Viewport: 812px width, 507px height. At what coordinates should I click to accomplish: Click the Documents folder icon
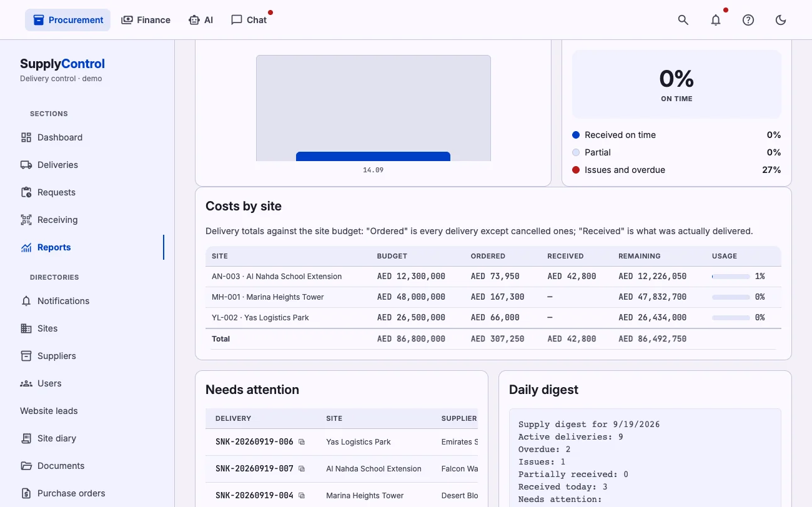click(x=26, y=466)
